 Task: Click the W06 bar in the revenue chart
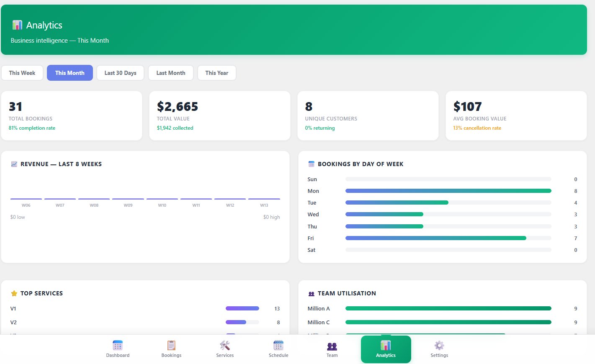coord(26,199)
